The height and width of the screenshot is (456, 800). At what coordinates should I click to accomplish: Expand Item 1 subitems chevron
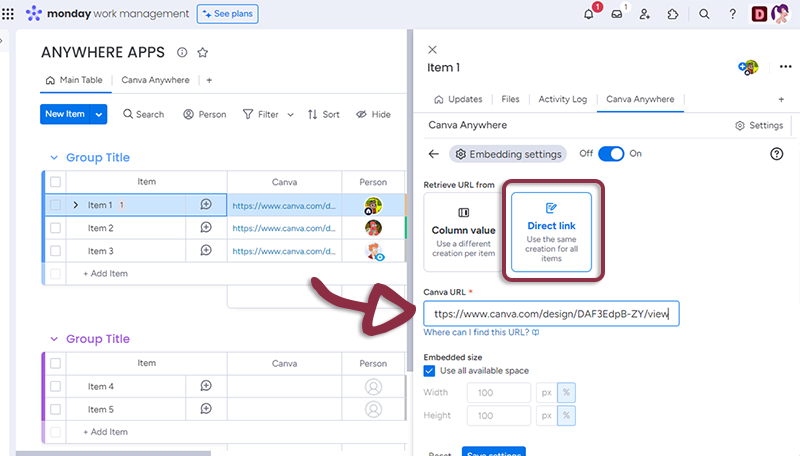[76, 205]
